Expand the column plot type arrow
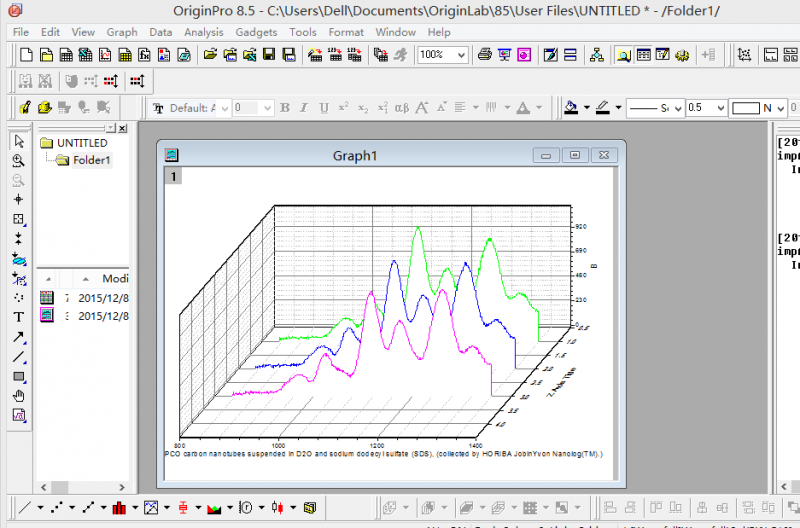800x528 pixels. coord(135,508)
